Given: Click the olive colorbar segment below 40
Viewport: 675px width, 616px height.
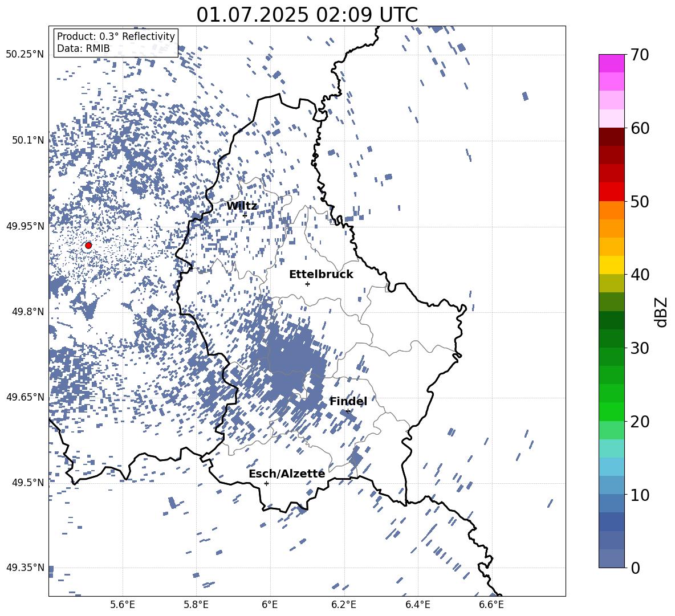Looking at the screenshot, I should (611, 283).
